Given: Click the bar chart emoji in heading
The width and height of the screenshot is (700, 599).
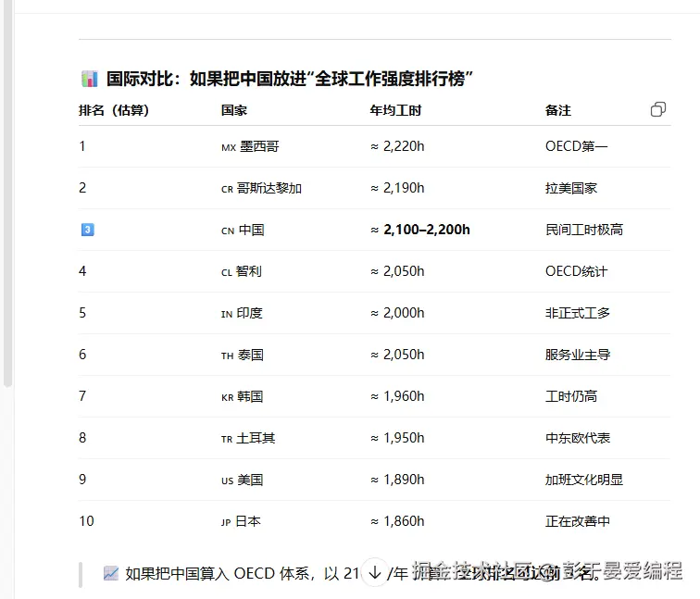Looking at the screenshot, I should tap(89, 79).
